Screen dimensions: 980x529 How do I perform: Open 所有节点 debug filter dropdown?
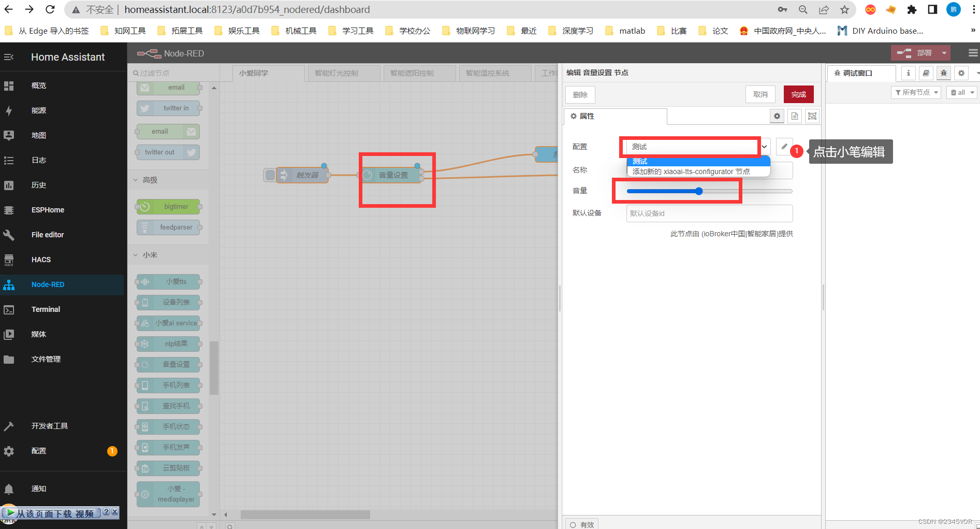pyautogui.click(x=916, y=92)
